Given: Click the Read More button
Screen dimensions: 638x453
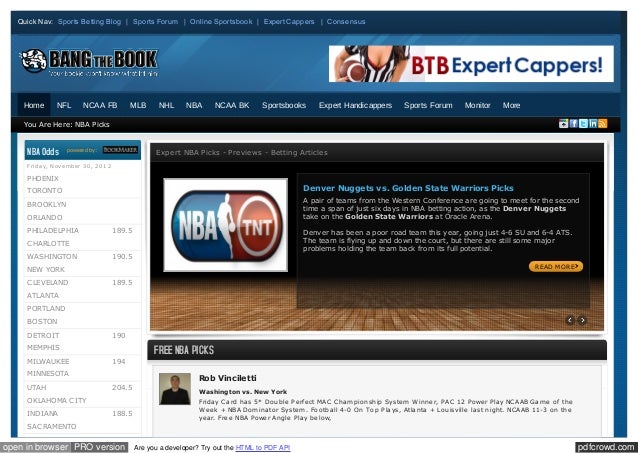Looking at the screenshot, I should click(x=556, y=267).
